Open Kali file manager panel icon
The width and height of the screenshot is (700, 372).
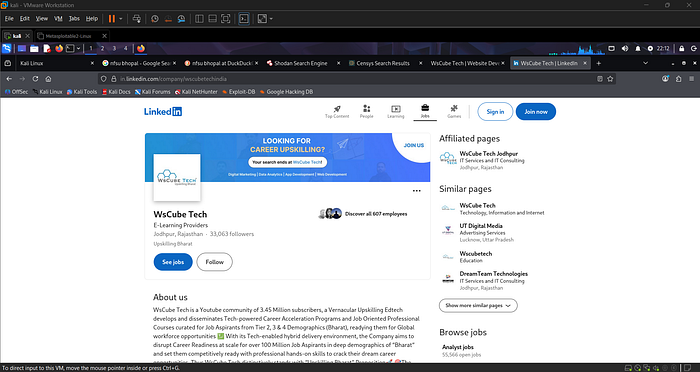point(34,48)
